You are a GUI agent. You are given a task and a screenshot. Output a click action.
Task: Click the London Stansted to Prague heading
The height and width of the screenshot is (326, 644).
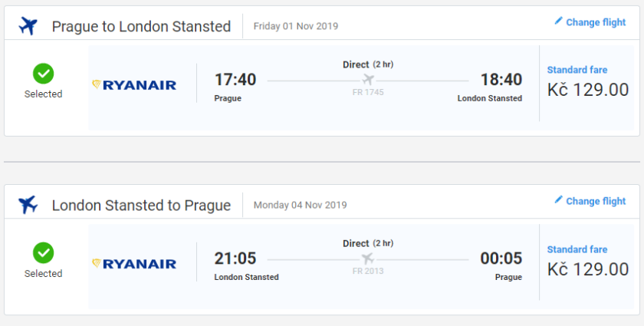point(141,206)
